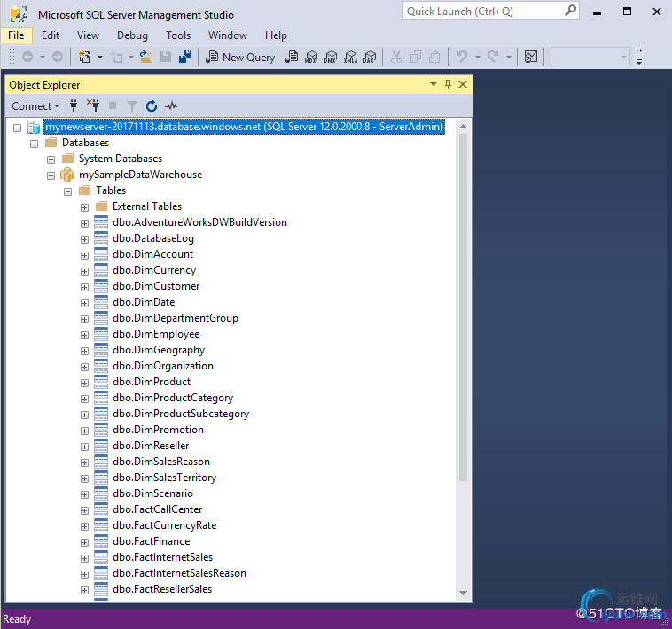Screen dimensions: 672x629
Task: Open the Help menu
Action: pos(276,35)
